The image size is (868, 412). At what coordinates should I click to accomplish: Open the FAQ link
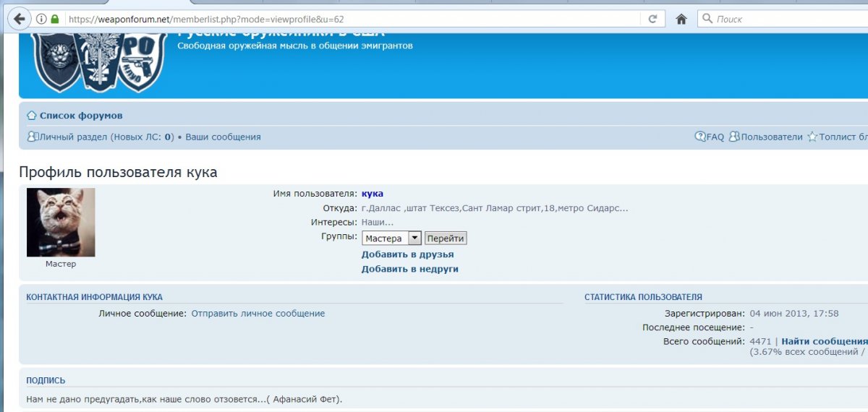(715, 137)
